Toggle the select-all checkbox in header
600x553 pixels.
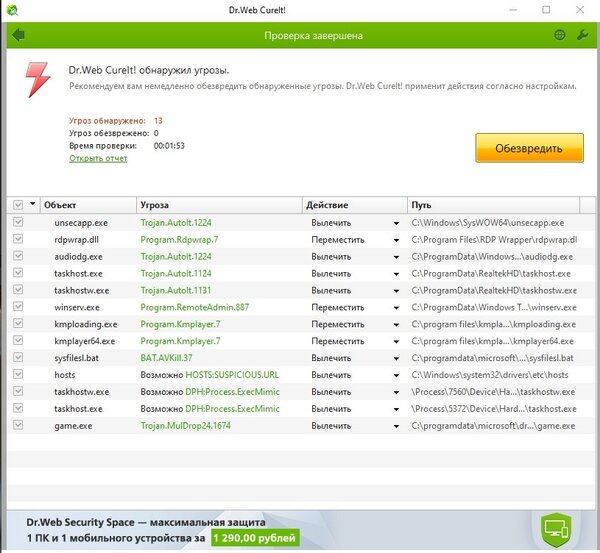18,205
